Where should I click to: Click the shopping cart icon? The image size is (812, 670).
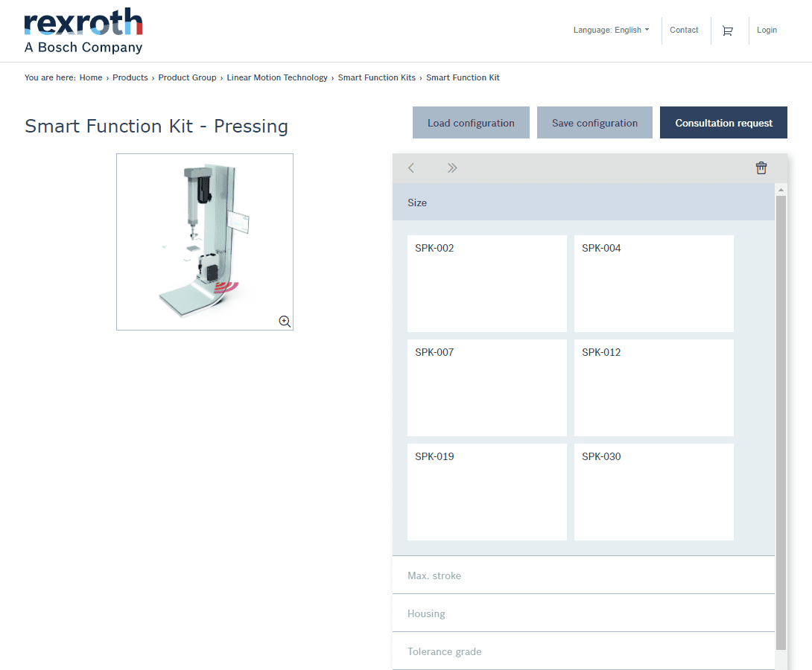tap(727, 31)
